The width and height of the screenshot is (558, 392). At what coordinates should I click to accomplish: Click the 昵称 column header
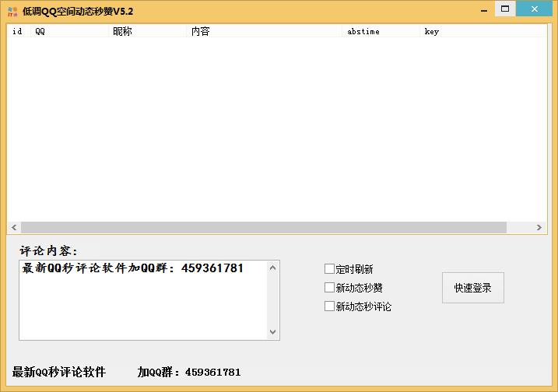(148, 31)
